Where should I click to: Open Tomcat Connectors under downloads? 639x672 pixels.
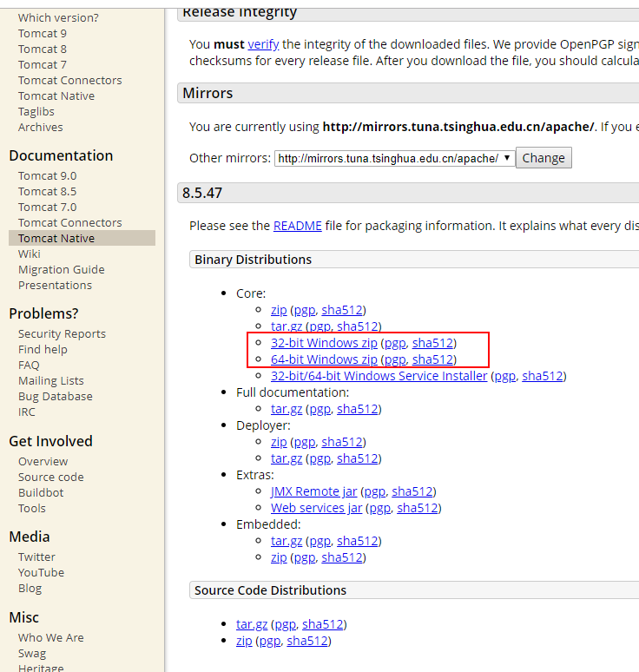tap(69, 80)
